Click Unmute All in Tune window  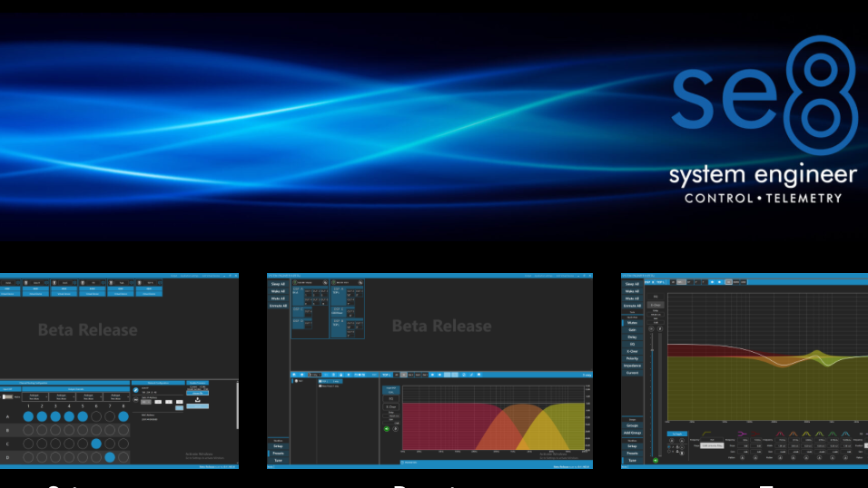click(632, 306)
